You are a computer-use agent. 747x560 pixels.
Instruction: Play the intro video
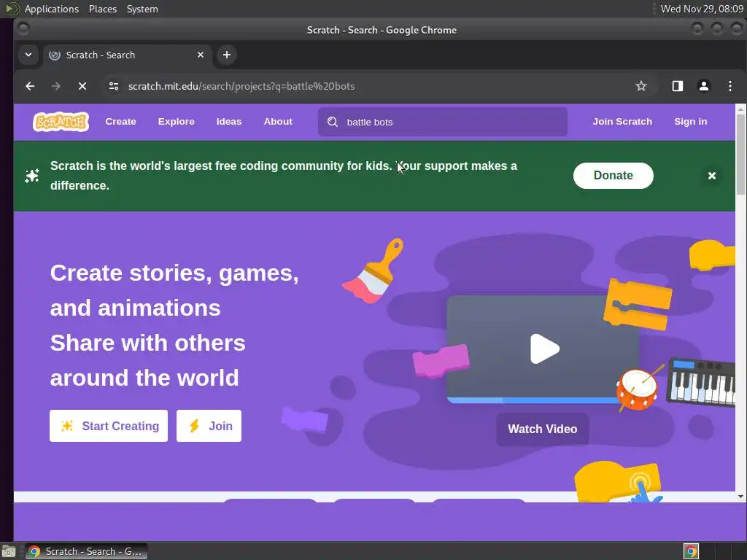pyautogui.click(x=544, y=349)
